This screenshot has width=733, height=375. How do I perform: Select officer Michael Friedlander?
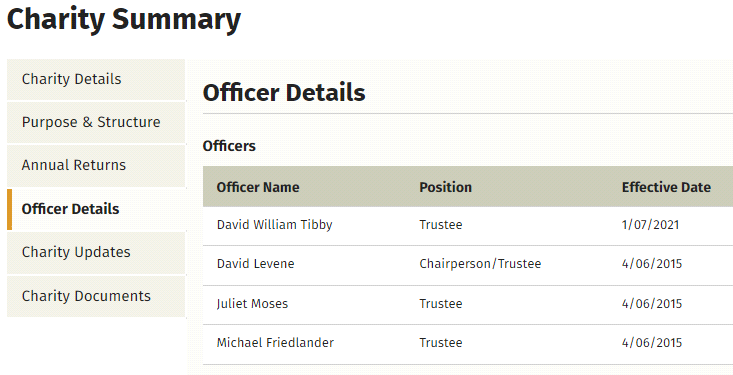(275, 343)
